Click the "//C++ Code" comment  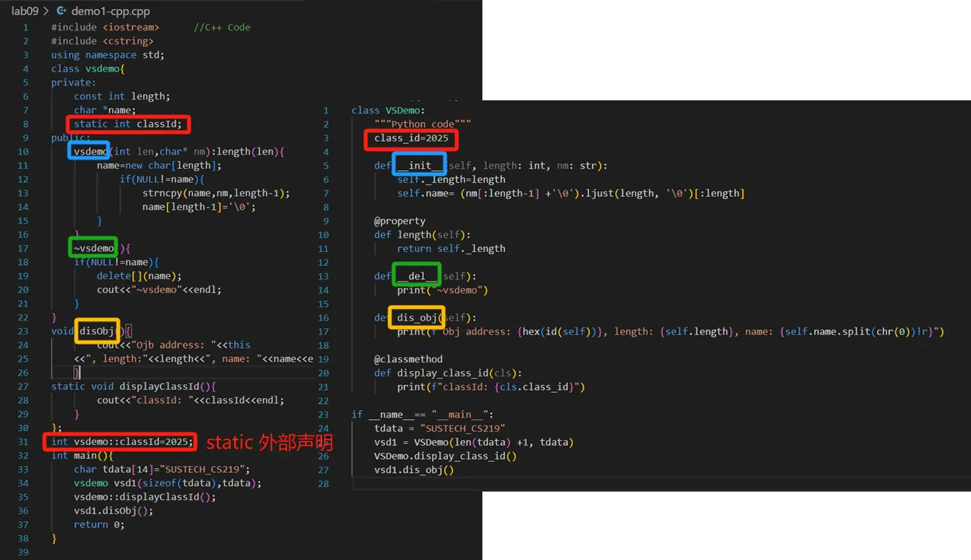[x=222, y=27]
